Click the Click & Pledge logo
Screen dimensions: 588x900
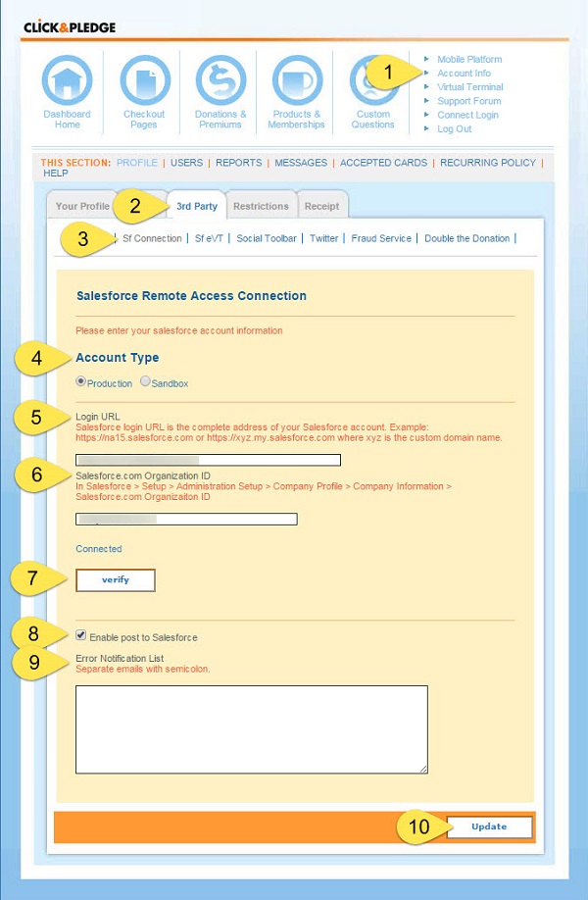pos(70,27)
